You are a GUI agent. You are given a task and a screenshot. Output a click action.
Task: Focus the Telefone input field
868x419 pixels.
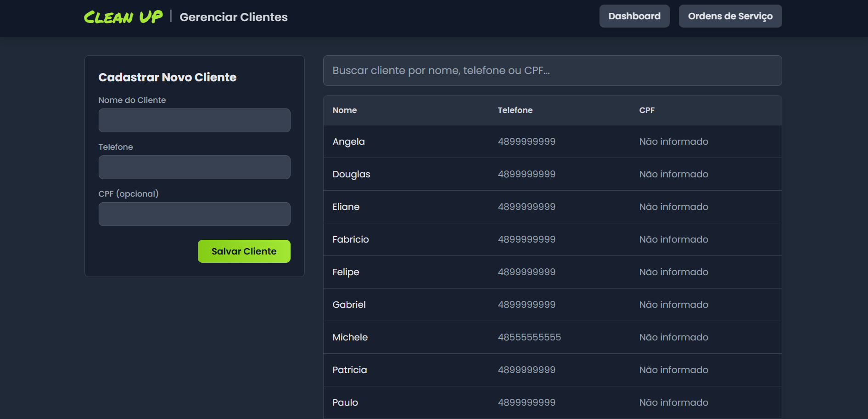[195, 167]
